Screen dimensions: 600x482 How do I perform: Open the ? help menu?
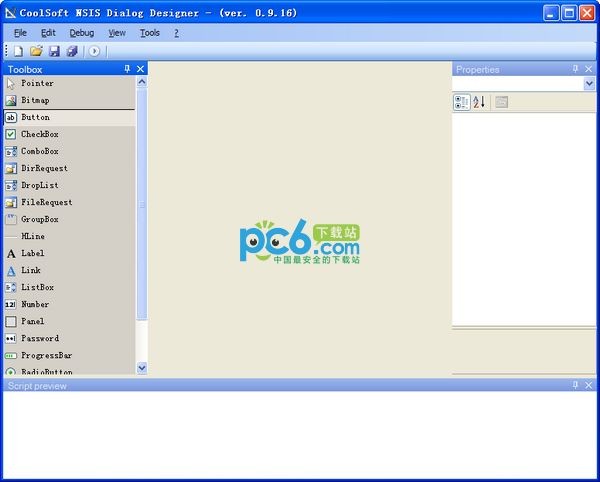click(176, 33)
